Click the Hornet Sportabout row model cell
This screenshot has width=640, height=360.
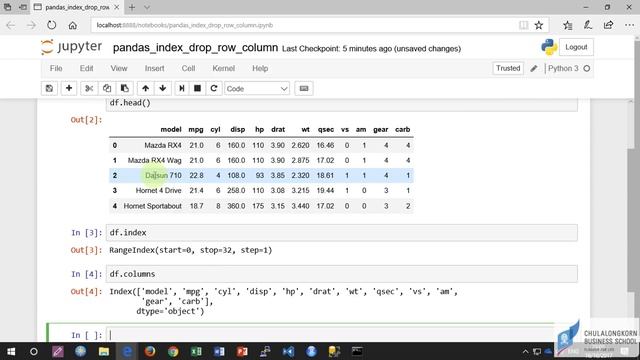click(152, 206)
